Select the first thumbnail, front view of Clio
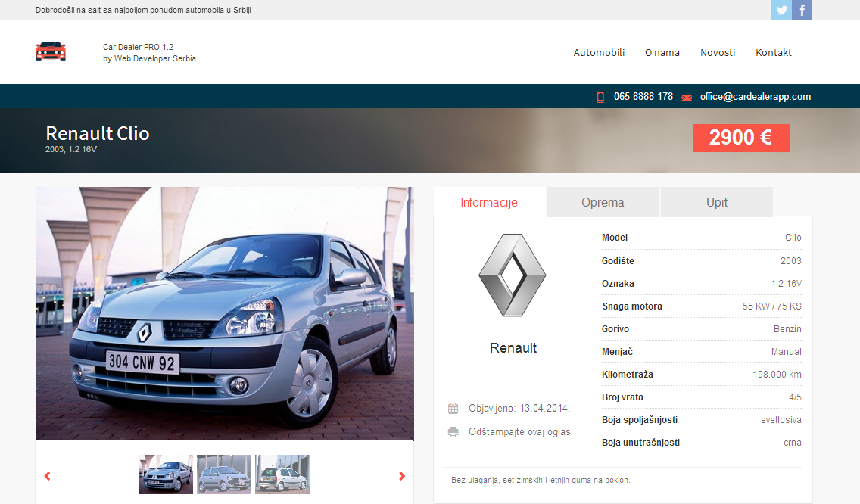 click(x=166, y=474)
